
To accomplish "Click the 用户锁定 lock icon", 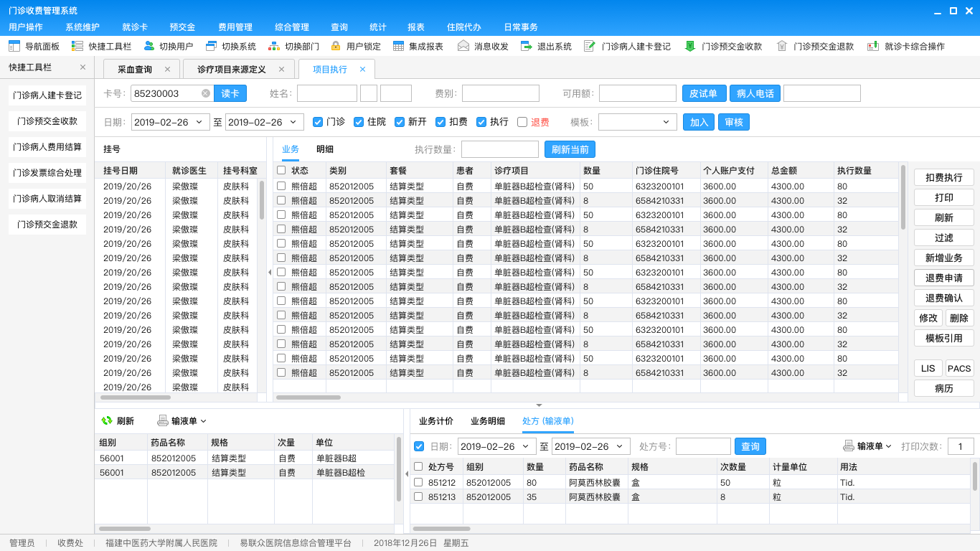I will click(x=336, y=46).
